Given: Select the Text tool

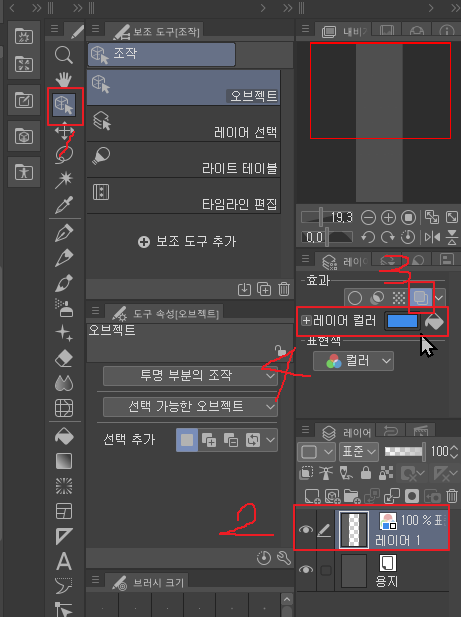Looking at the screenshot, I should [x=64, y=561].
